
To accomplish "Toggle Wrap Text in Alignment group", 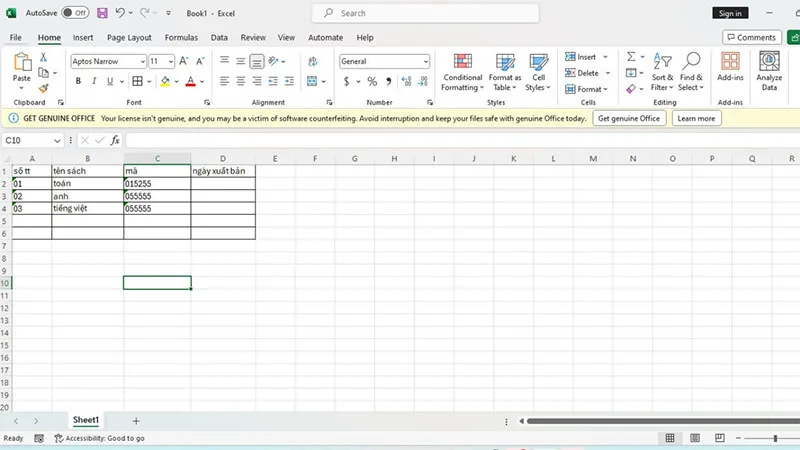I will 313,61.
